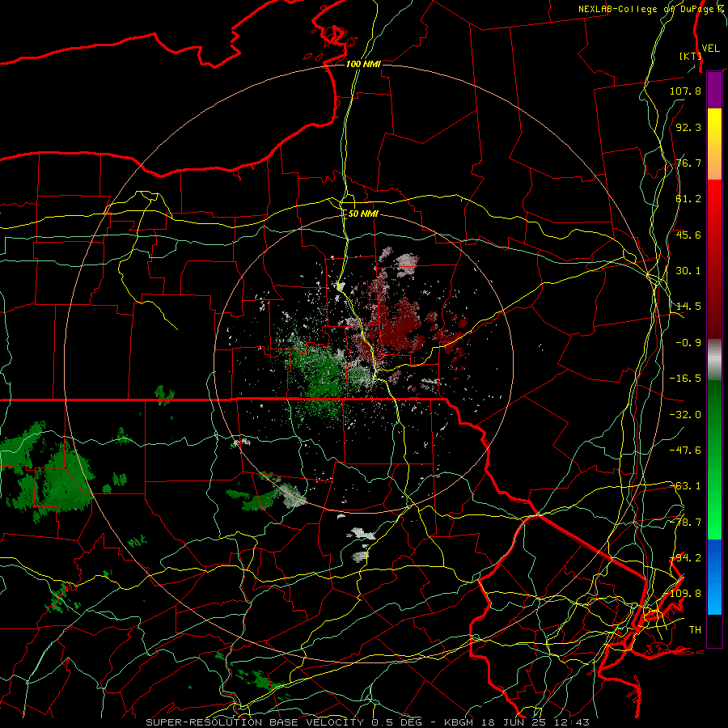
Task: Click the 107.8 velocity scale value
Action: [x=685, y=91]
